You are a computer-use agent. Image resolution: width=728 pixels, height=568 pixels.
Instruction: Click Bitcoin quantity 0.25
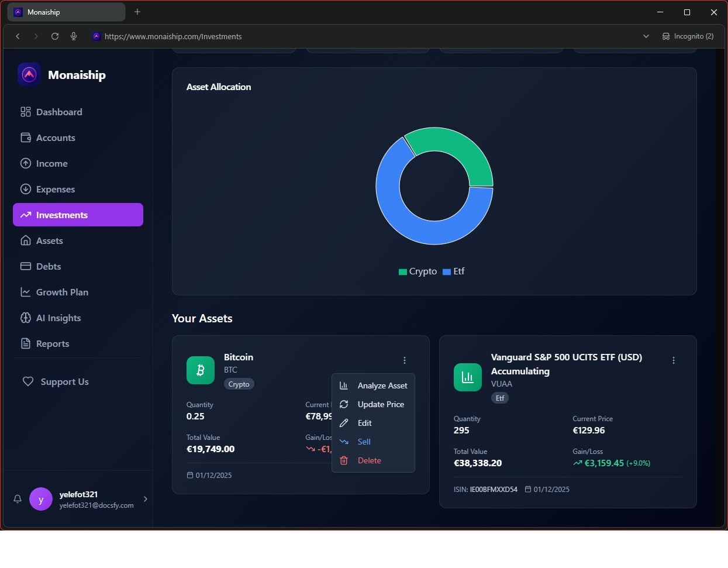195,416
